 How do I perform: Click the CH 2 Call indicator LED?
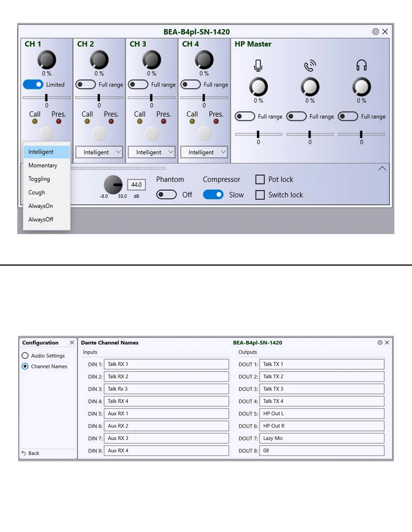pos(87,121)
